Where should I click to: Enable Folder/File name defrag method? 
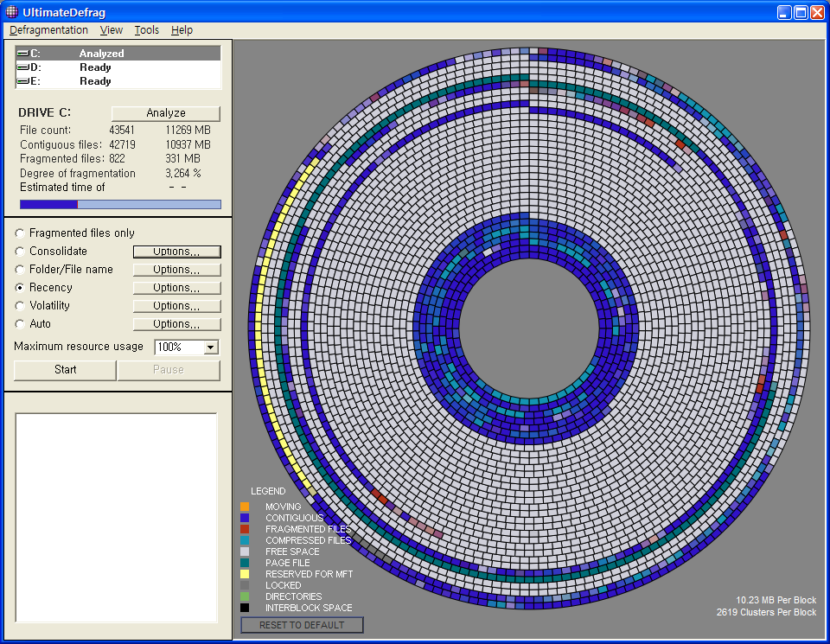[20, 270]
